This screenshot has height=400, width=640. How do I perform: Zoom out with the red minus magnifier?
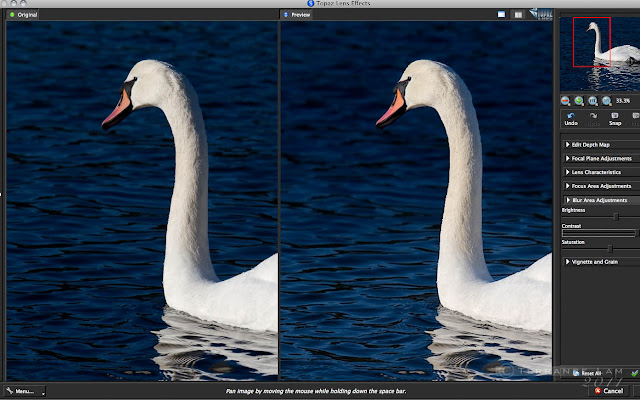(565, 101)
